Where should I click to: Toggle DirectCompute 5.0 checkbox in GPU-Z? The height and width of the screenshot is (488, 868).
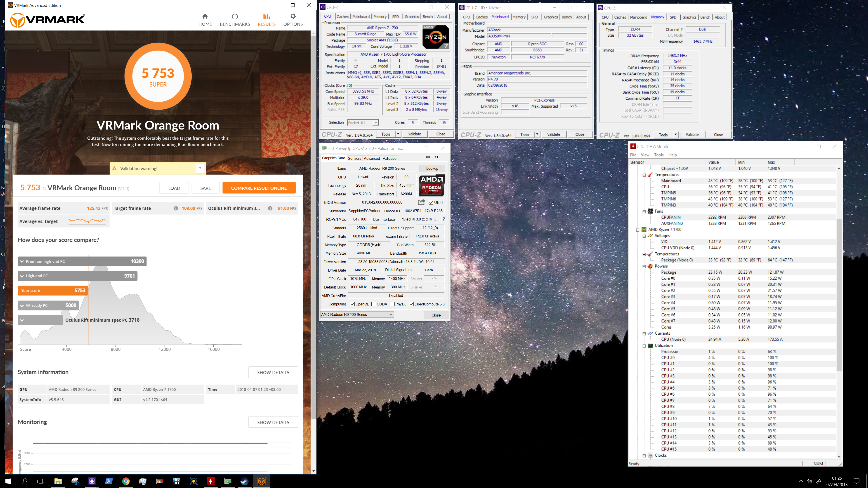tap(411, 304)
